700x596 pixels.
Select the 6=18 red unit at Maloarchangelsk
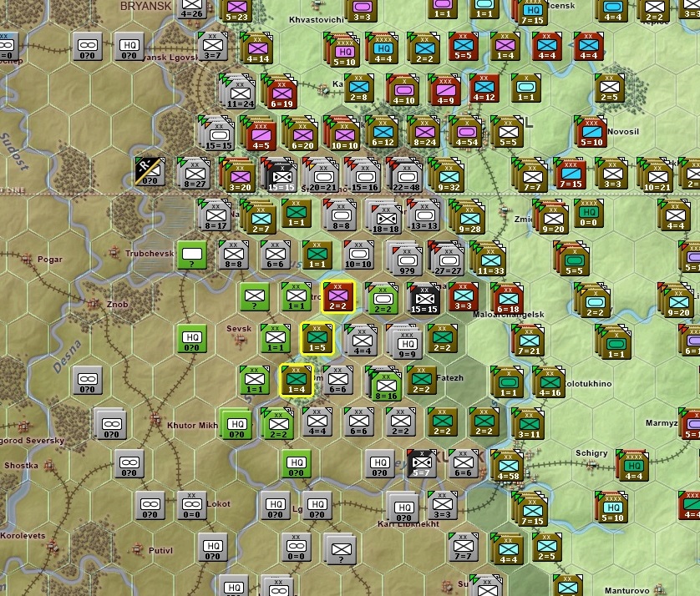click(x=508, y=298)
